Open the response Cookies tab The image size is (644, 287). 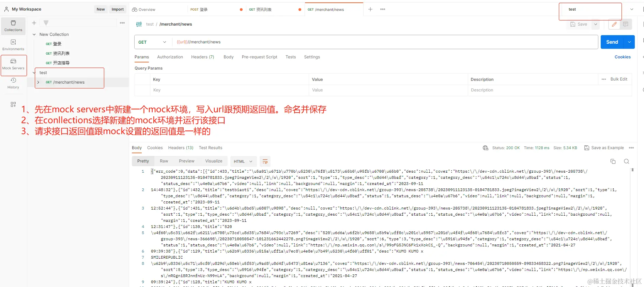pyautogui.click(x=155, y=148)
